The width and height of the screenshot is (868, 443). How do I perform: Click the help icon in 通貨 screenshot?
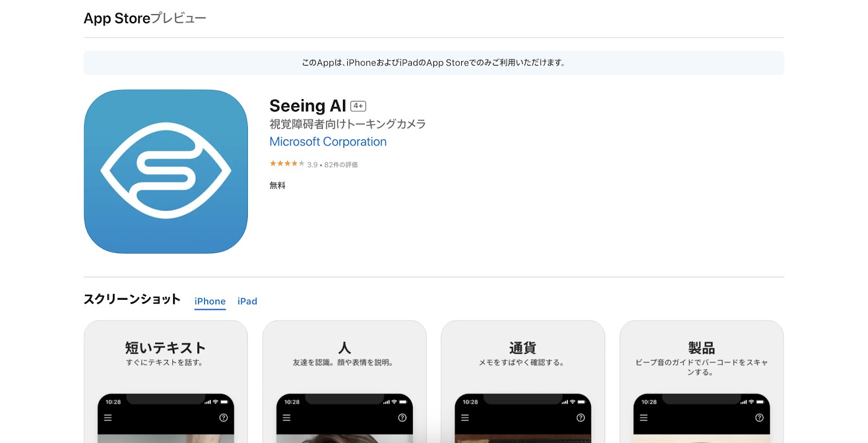[580, 418]
